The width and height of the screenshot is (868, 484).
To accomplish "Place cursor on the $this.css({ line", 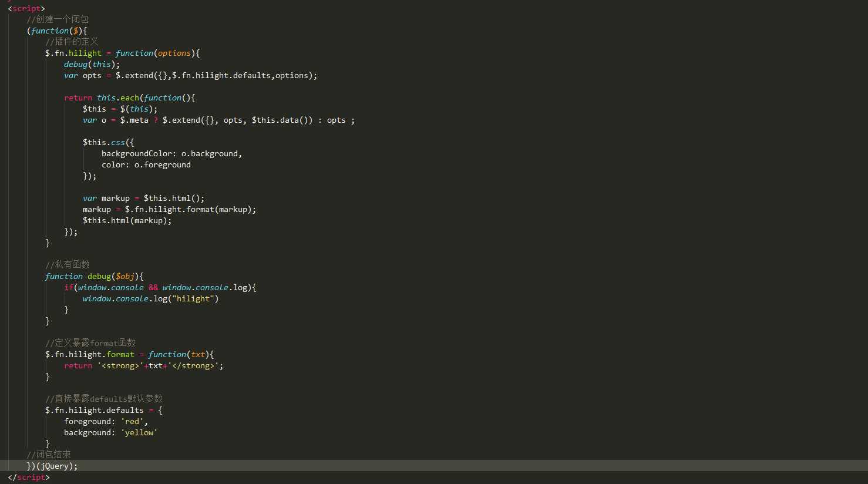I will tap(109, 142).
